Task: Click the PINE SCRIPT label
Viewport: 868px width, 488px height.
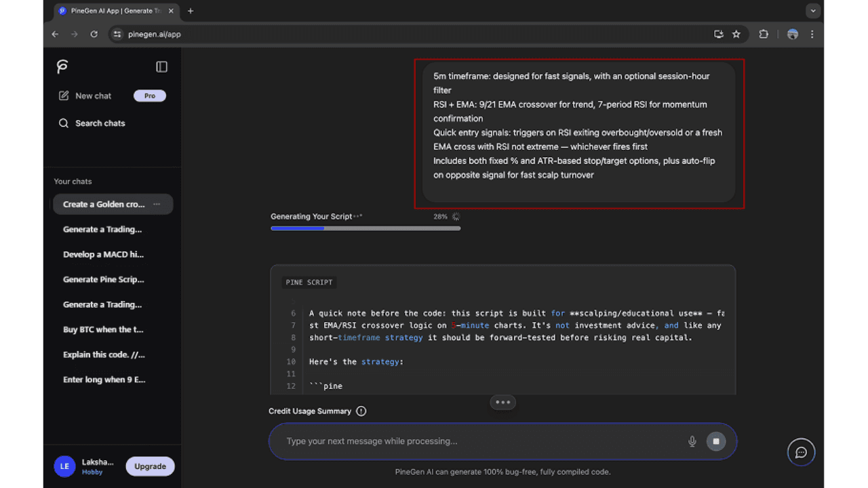Action: point(309,282)
